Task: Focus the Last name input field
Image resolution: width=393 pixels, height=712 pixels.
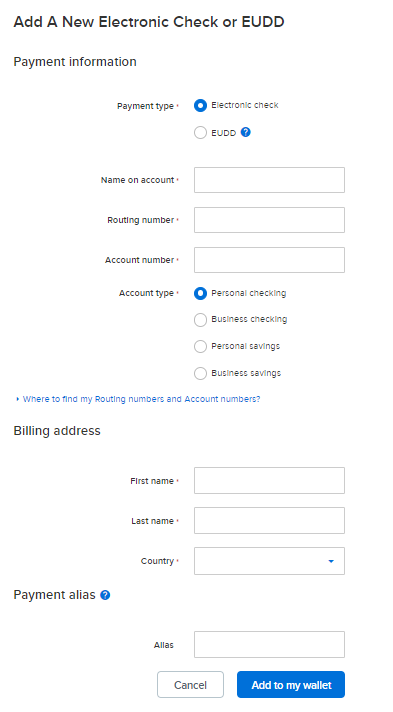Action: [269, 520]
